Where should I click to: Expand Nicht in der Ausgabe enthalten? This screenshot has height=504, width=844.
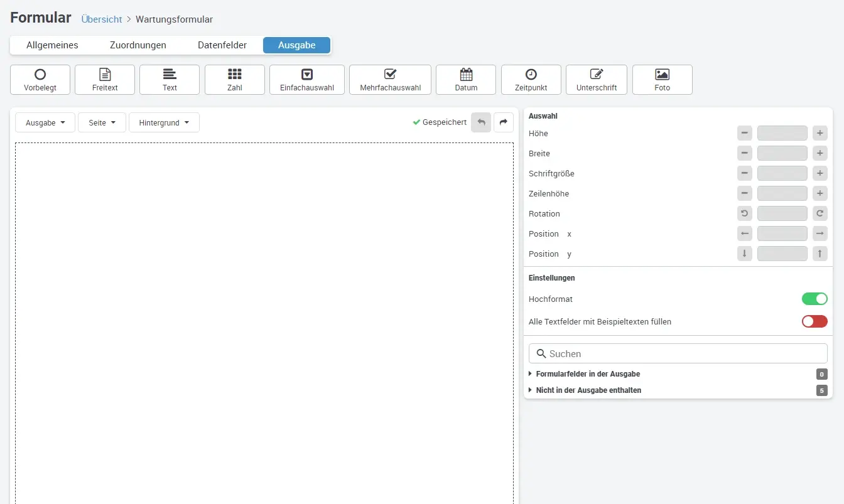(x=588, y=390)
